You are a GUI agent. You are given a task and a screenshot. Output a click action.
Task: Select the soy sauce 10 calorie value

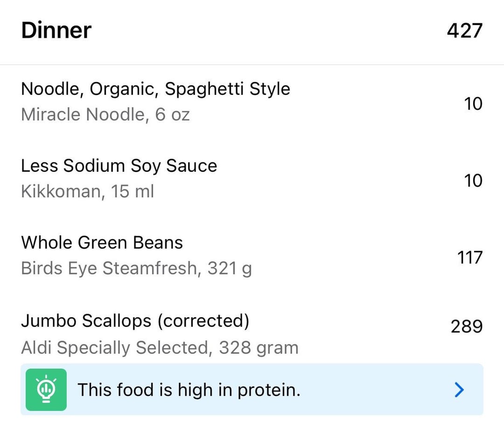(473, 181)
